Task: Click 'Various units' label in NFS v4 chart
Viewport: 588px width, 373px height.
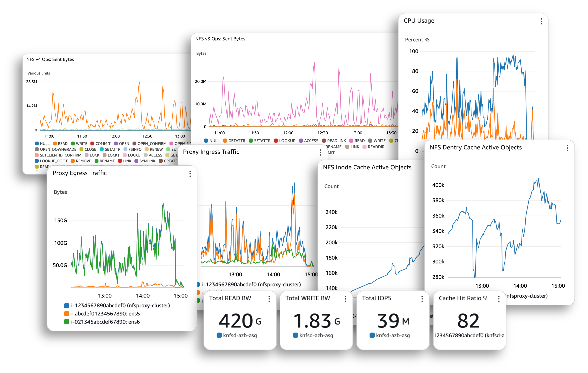Action: click(x=39, y=73)
